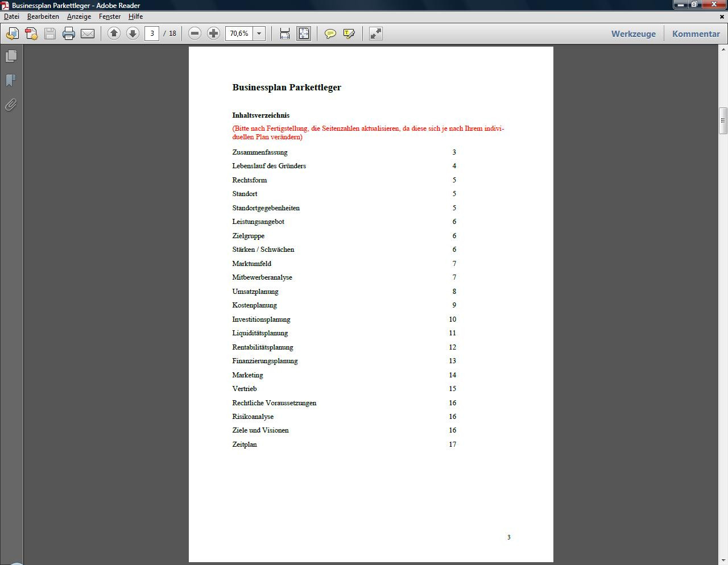Go to previous page arrow
This screenshot has height=565, width=728.
114,34
